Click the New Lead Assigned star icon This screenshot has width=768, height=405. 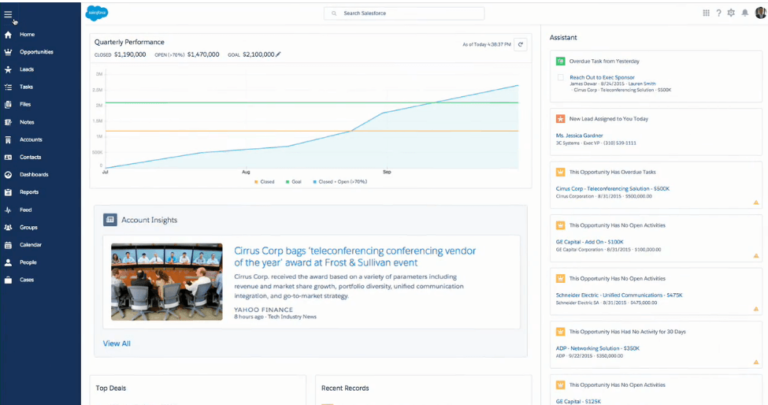[x=560, y=119]
